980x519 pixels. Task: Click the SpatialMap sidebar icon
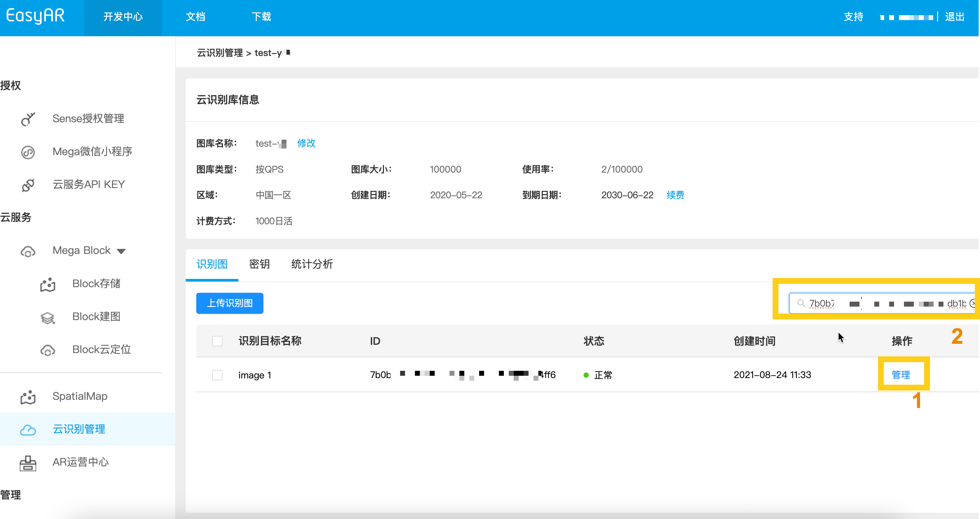tap(28, 397)
